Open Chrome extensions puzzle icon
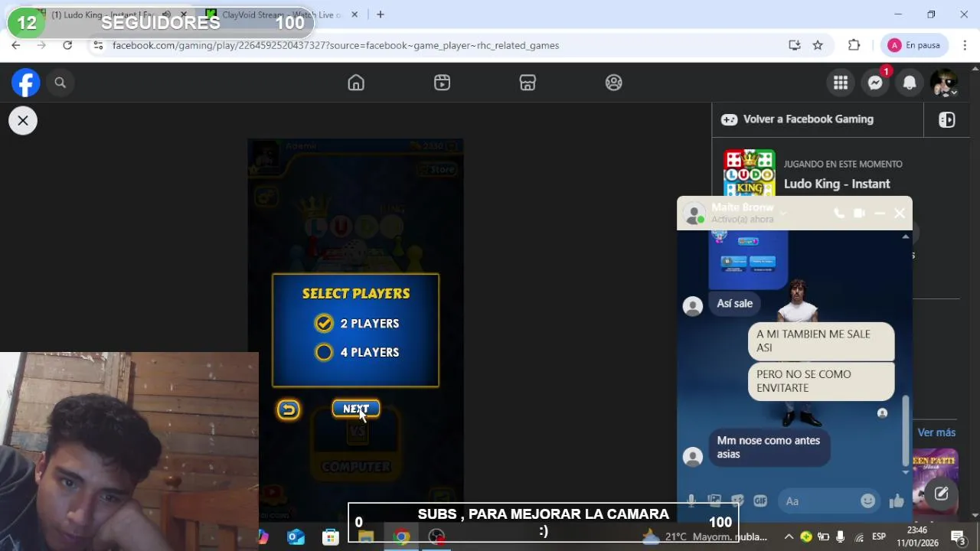The width and height of the screenshot is (980, 551). coord(854,45)
